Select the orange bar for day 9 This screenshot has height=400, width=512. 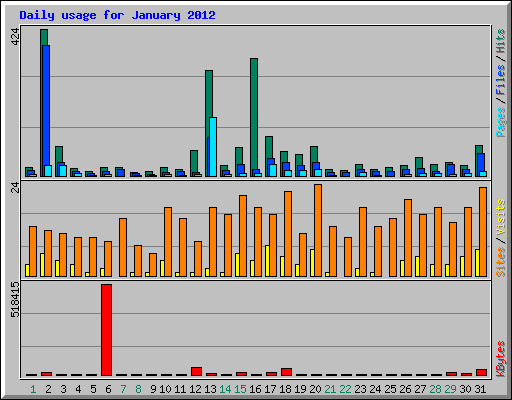point(153,265)
